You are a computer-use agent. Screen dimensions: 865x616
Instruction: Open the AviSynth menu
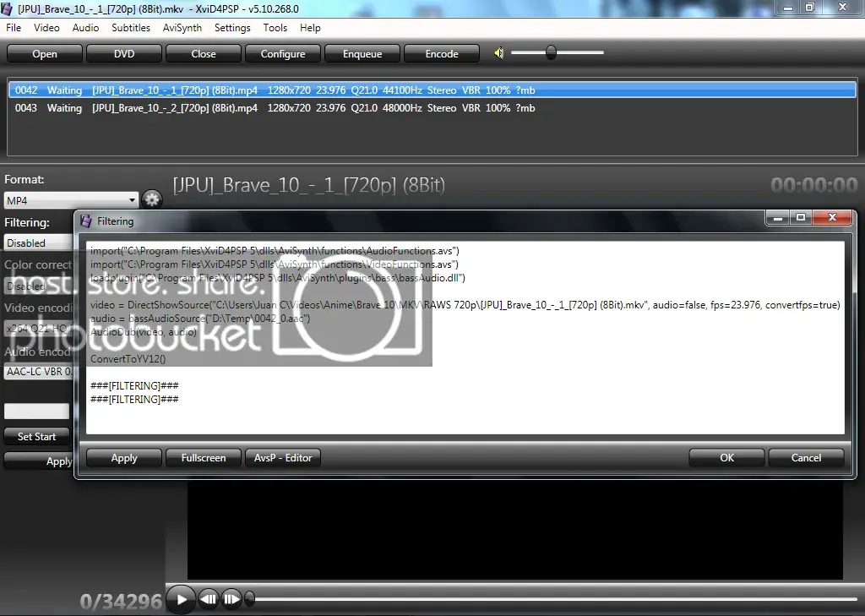[x=182, y=28]
